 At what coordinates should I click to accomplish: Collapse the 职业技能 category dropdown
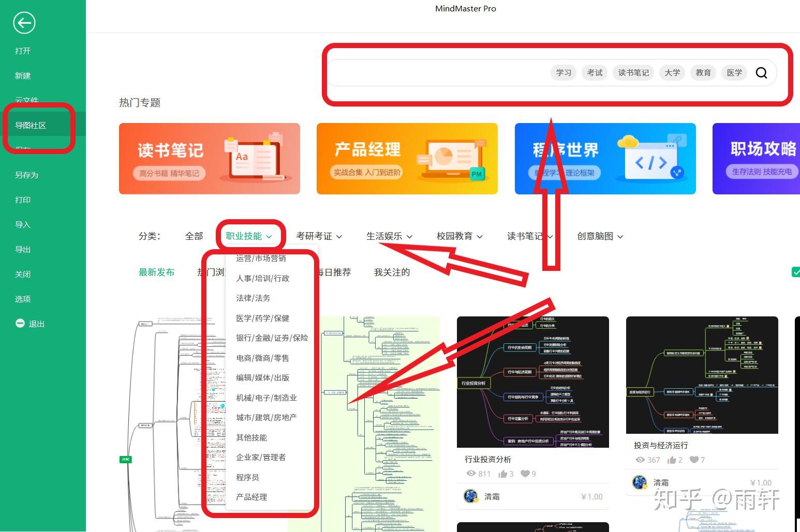point(249,236)
